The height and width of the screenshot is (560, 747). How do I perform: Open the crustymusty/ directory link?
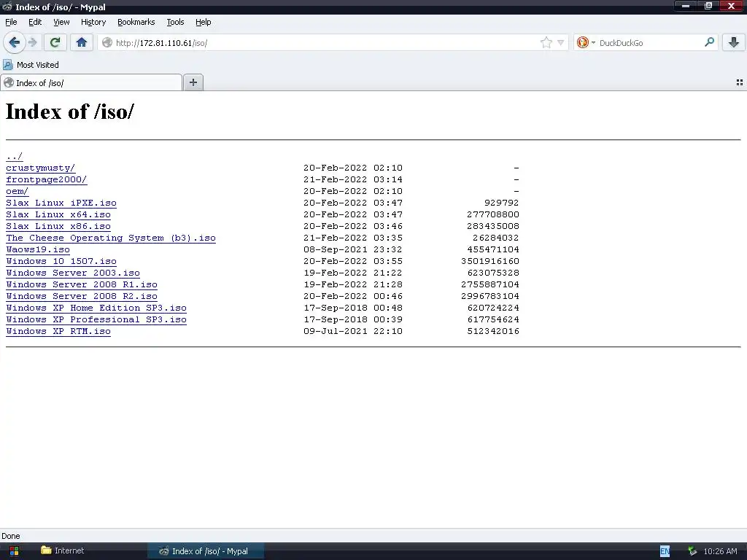click(41, 168)
